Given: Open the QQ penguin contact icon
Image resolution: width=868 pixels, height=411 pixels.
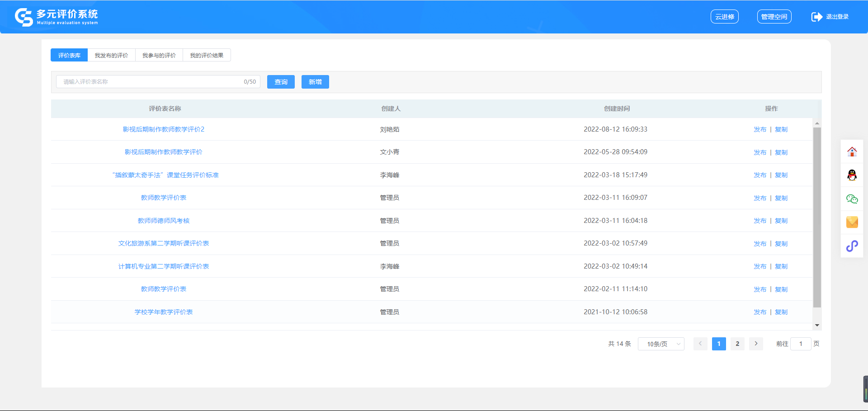Looking at the screenshot, I should point(852,175).
